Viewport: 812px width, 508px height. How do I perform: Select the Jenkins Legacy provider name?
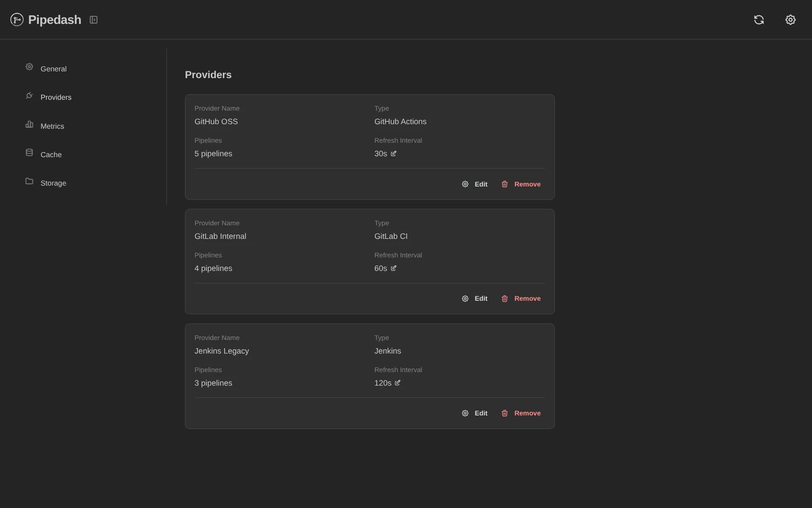tap(221, 351)
